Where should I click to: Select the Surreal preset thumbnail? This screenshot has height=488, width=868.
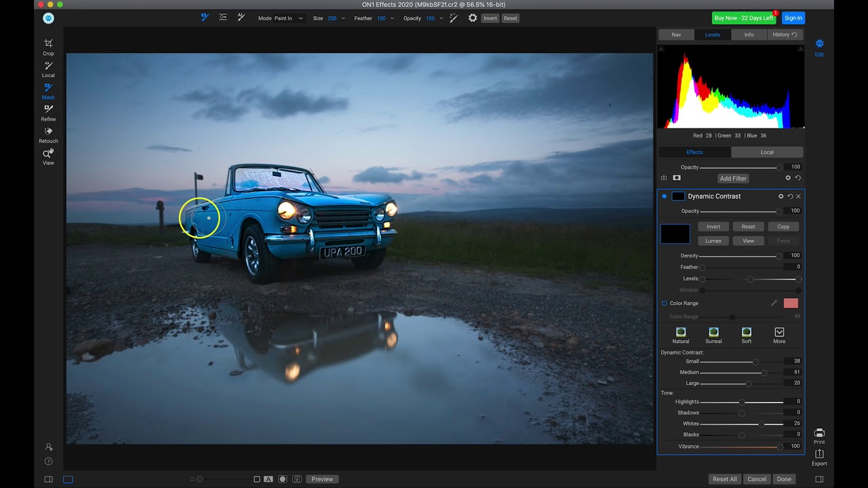click(713, 333)
